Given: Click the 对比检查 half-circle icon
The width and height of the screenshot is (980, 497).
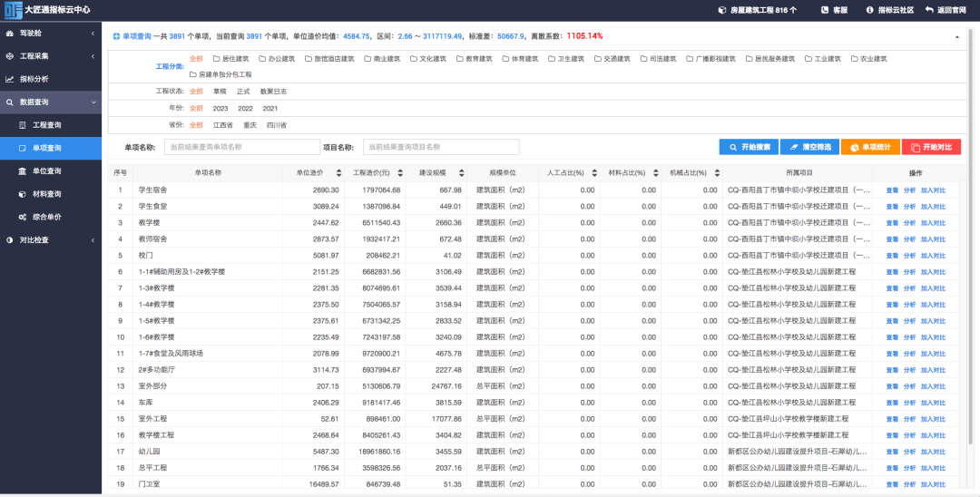Looking at the screenshot, I should (x=9, y=240).
